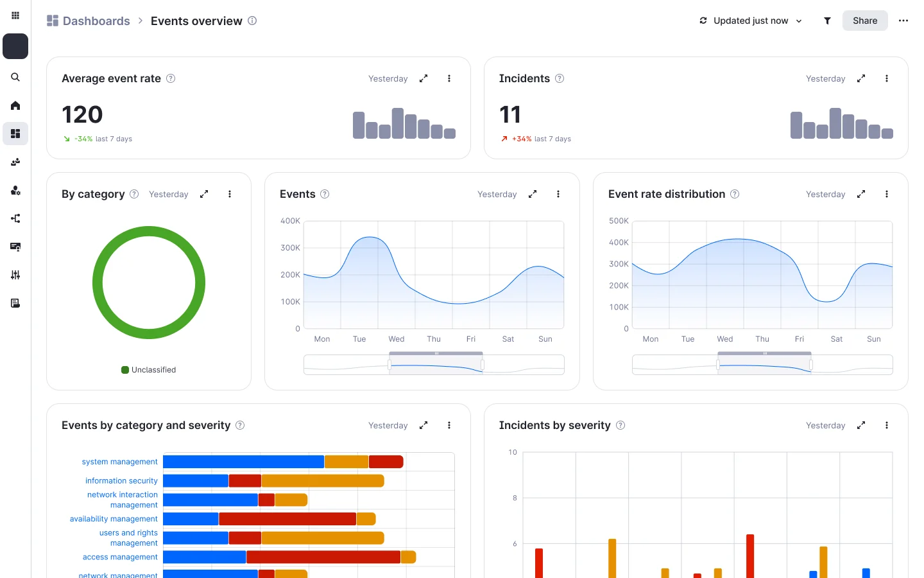This screenshot has height=578, width=924.
Task: Open the top-right more options menu
Action: [903, 21]
